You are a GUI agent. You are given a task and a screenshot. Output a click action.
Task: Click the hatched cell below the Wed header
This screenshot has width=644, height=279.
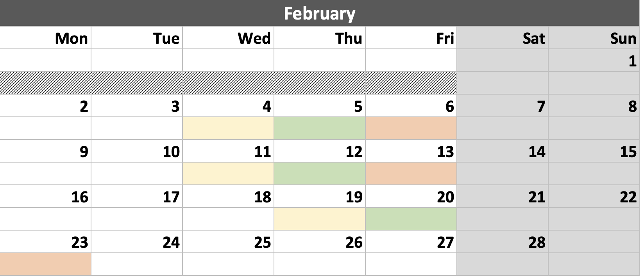(228, 83)
